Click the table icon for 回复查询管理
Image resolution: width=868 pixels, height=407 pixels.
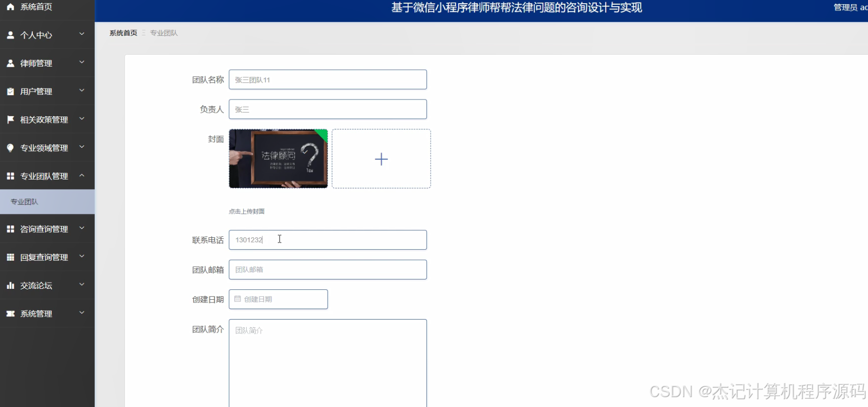10,257
